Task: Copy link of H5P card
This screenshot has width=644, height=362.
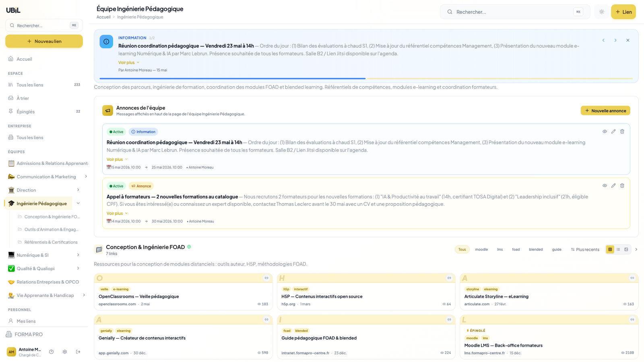Action: 449,278
